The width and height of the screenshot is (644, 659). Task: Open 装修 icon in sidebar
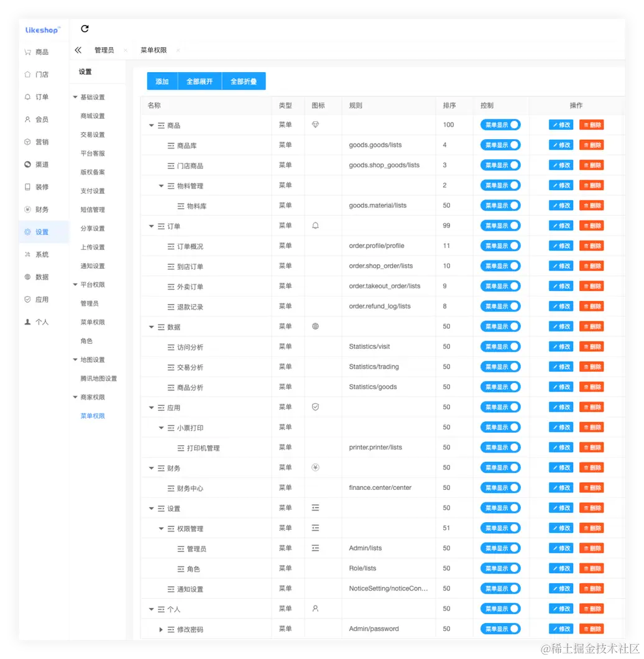(28, 187)
